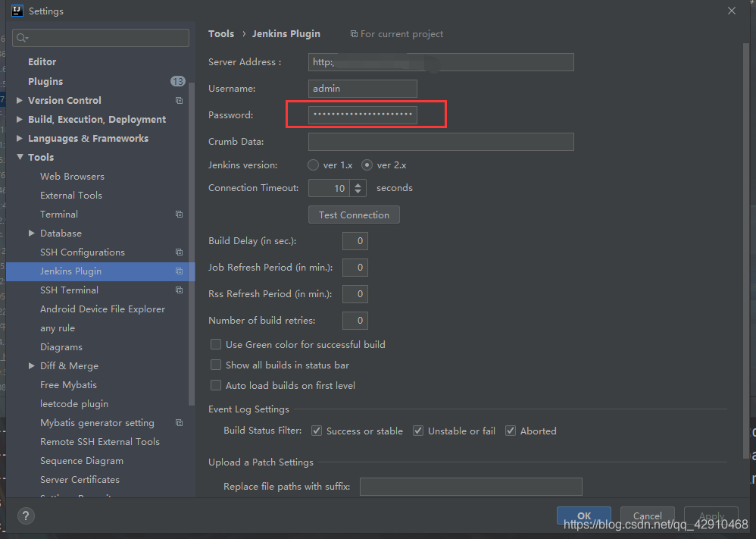Click the right pane vertical scrollbar
Image resolution: width=756 pixels, height=539 pixels.
tap(746, 251)
